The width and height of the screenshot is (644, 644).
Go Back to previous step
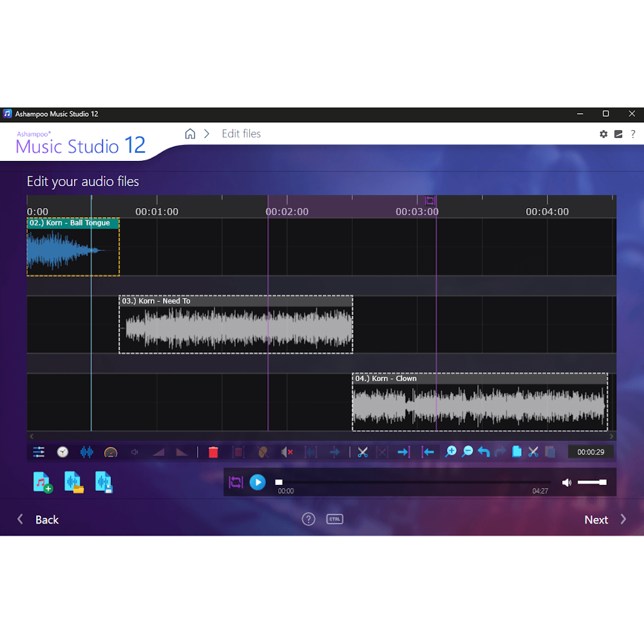(38, 520)
